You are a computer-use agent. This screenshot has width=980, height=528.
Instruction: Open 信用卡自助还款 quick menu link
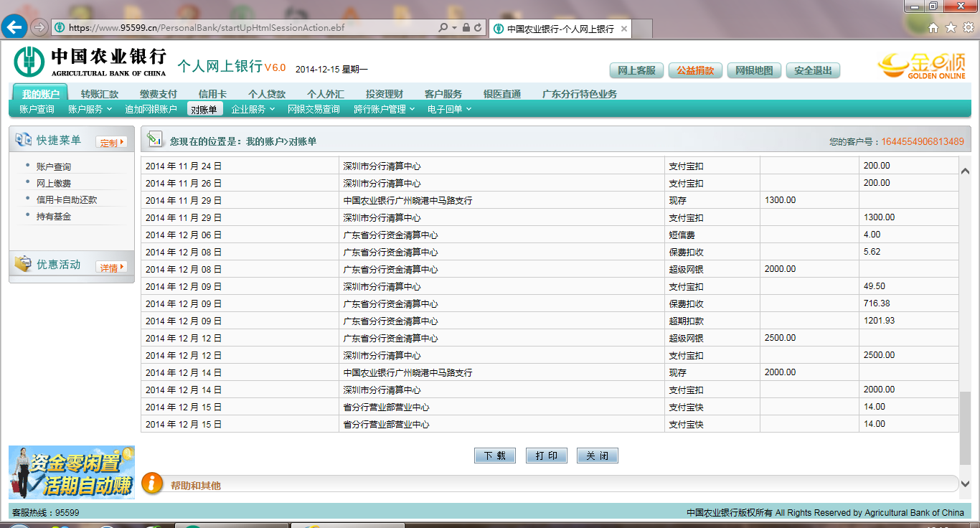(67, 200)
